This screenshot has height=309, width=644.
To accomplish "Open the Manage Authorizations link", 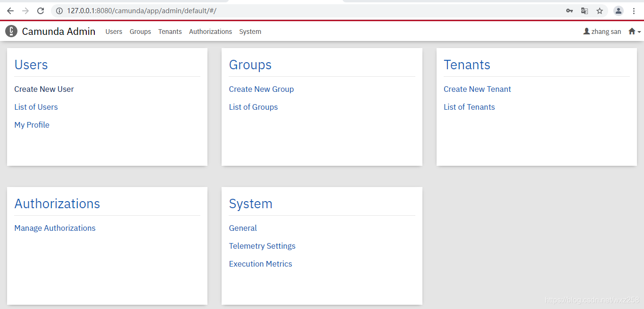I will pos(55,228).
